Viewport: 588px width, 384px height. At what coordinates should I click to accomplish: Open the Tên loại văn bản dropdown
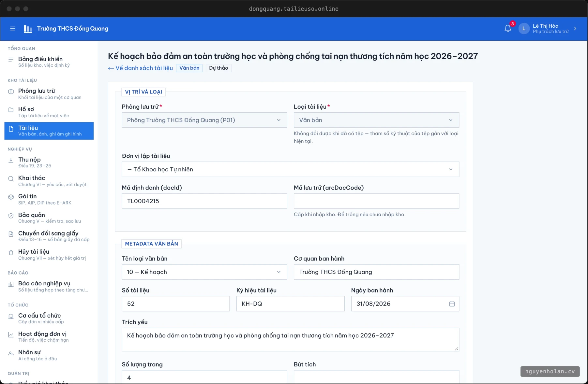coord(204,272)
